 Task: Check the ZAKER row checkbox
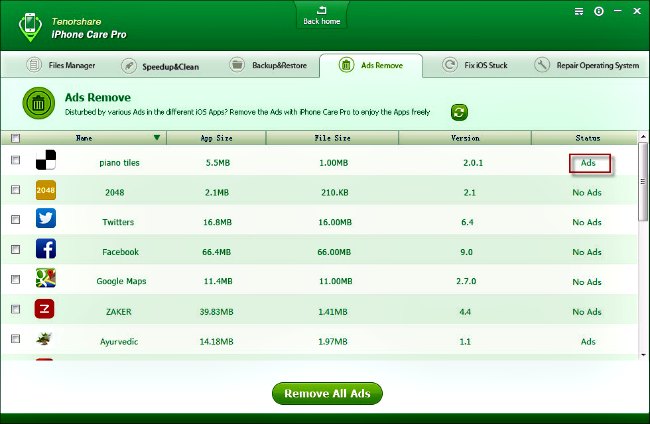pyautogui.click(x=15, y=309)
